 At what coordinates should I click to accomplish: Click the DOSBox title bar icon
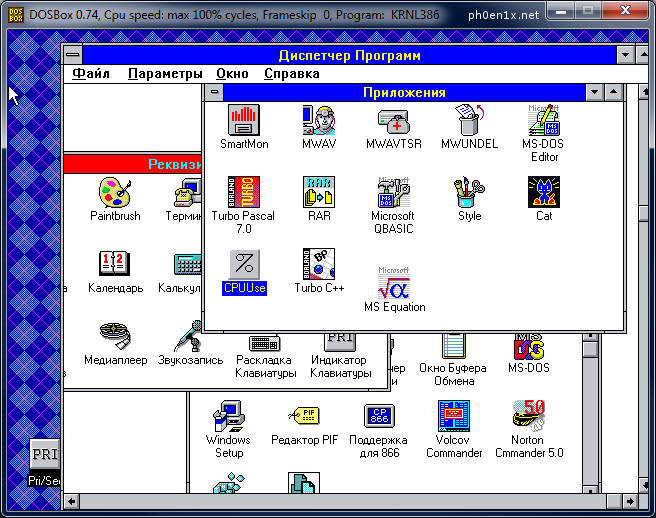point(16,15)
